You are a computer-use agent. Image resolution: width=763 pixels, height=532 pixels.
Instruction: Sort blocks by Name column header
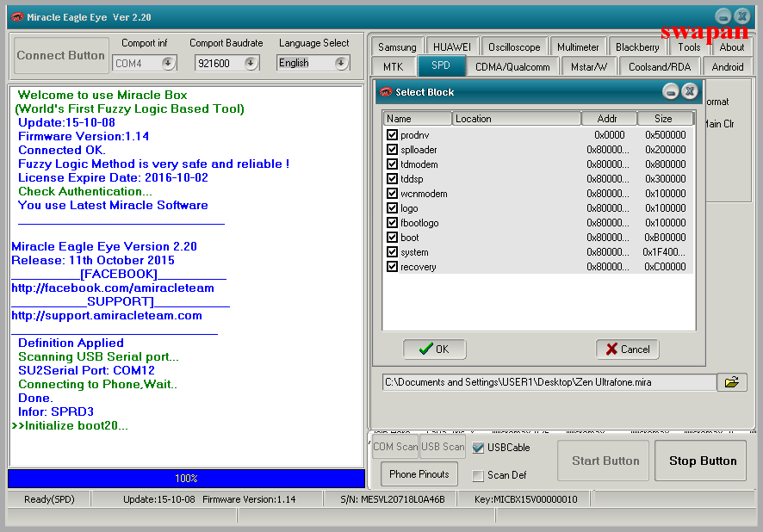[418, 119]
